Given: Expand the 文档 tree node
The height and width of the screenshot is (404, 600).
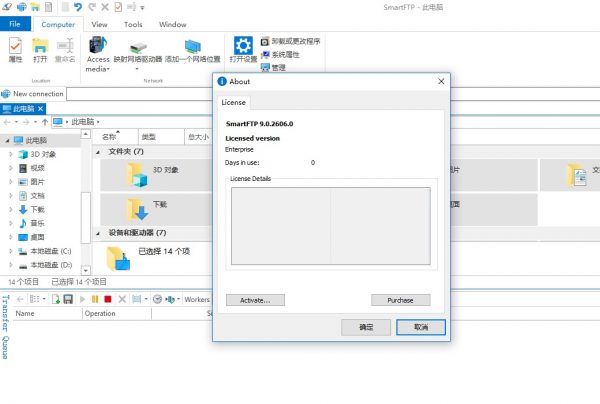Looking at the screenshot, I should (11, 195).
